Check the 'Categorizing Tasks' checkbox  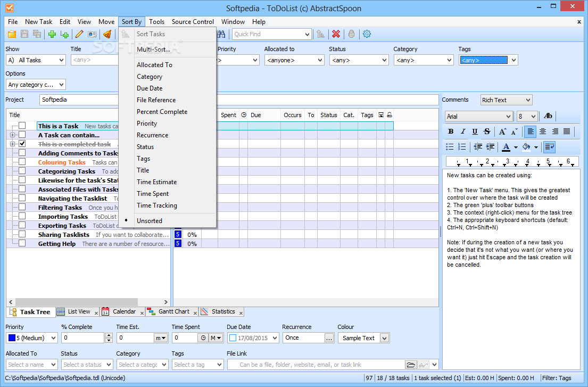point(22,171)
